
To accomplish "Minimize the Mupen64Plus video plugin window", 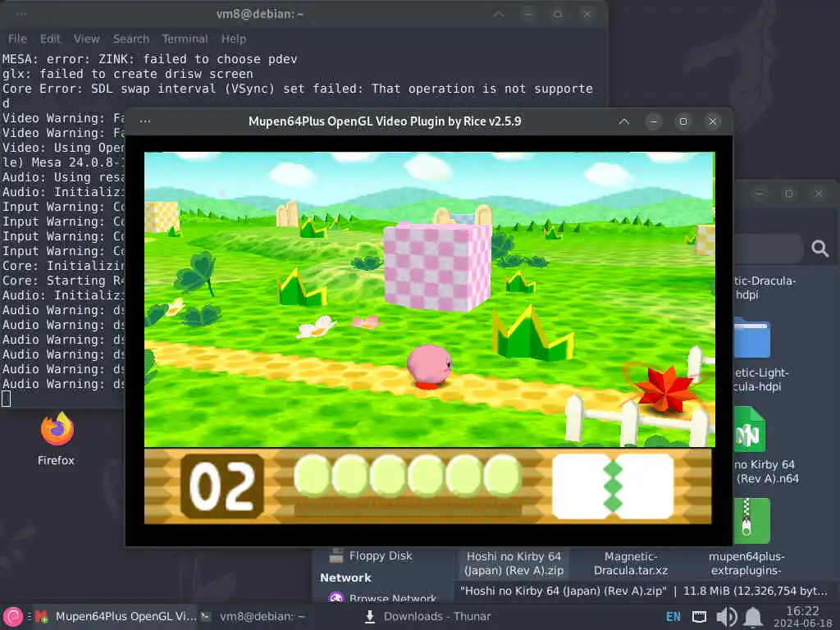I will coord(654,121).
